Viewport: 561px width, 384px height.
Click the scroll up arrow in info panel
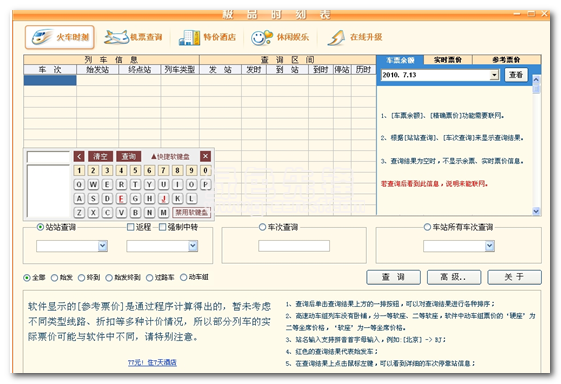536,80
